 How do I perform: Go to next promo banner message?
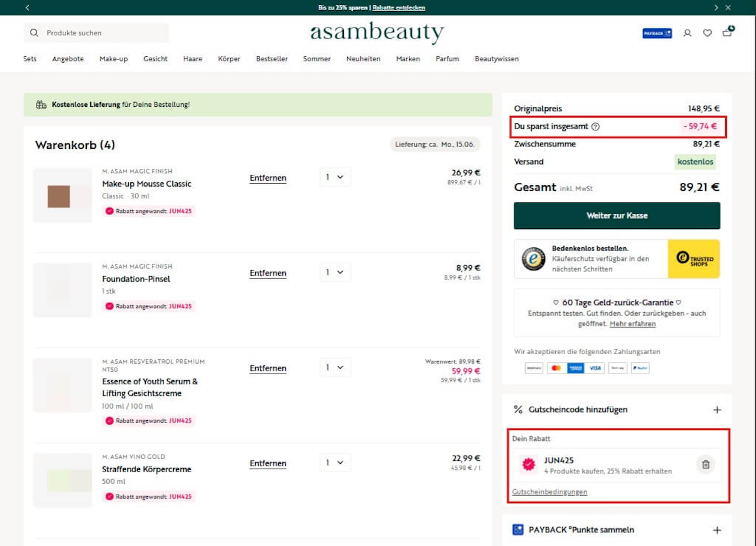716,8
